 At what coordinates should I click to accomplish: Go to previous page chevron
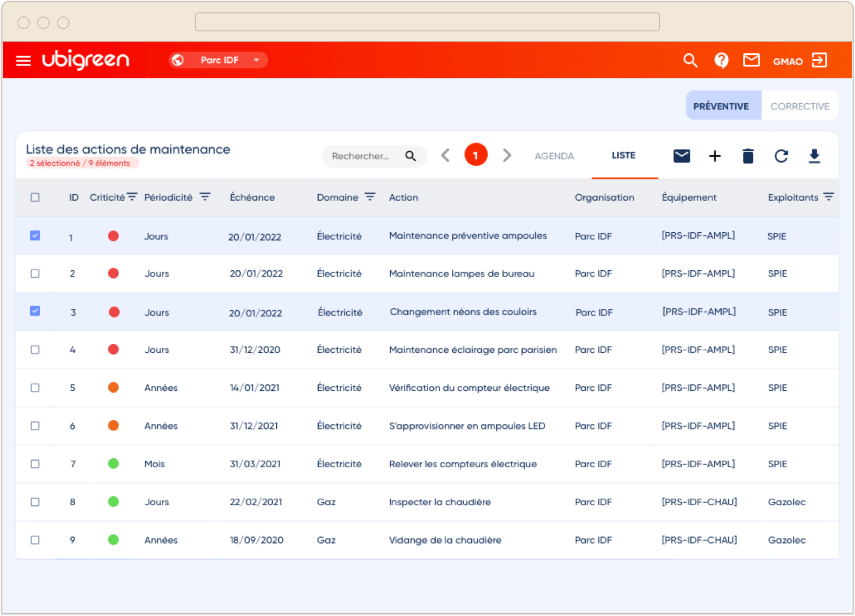click(446, 155)
